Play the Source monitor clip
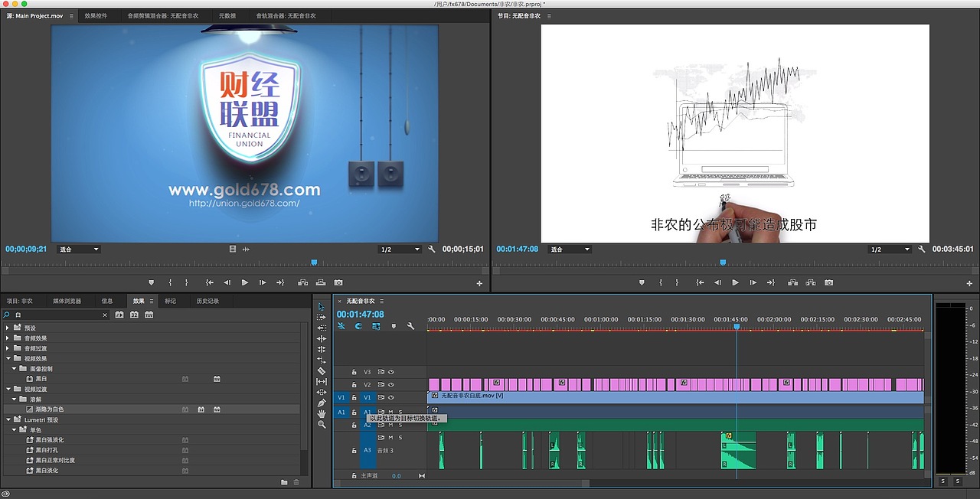Image resolution: width=980 pixels, height=499 pixels. [245, 282]
